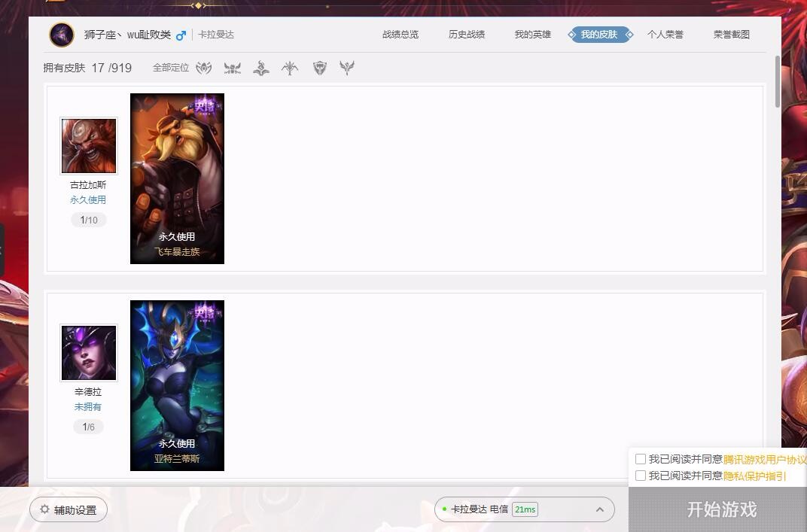Switch to the 荣誉截图 tab

(732, 35)
